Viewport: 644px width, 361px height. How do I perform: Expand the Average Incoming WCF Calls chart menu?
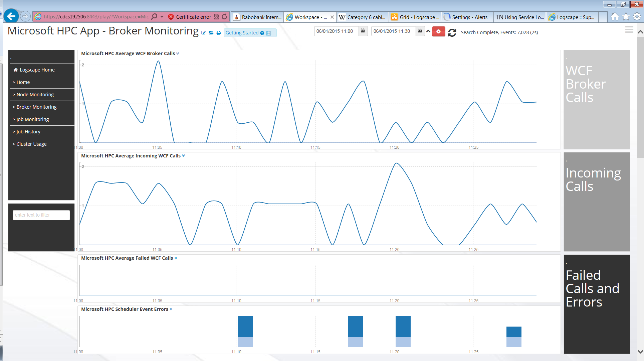coord(184,156)
